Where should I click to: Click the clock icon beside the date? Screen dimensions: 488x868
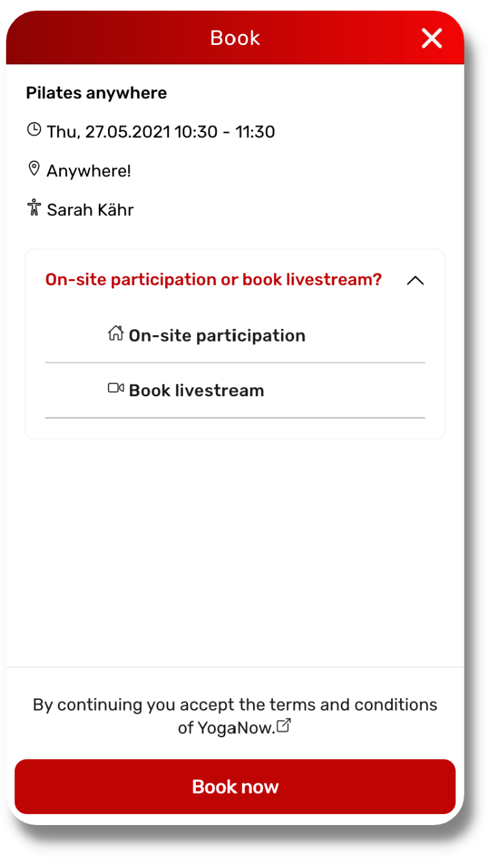pos(34,129)
